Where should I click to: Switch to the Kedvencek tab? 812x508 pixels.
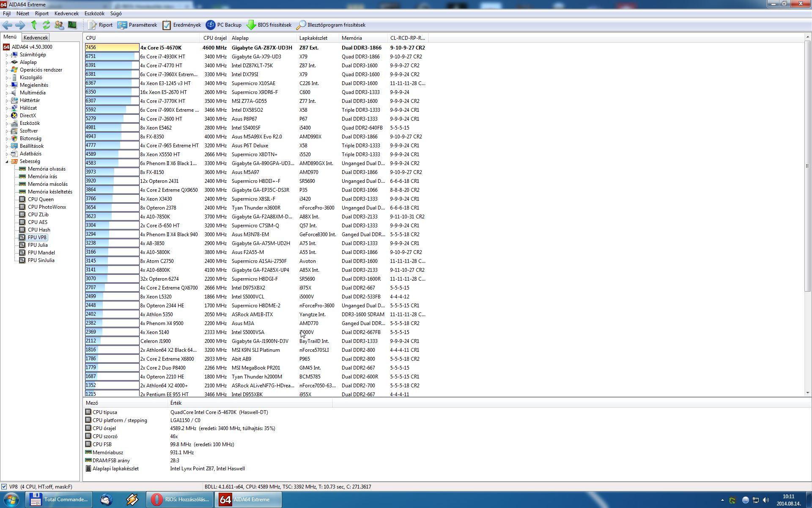pyautogui.click(x=36, y=38)
